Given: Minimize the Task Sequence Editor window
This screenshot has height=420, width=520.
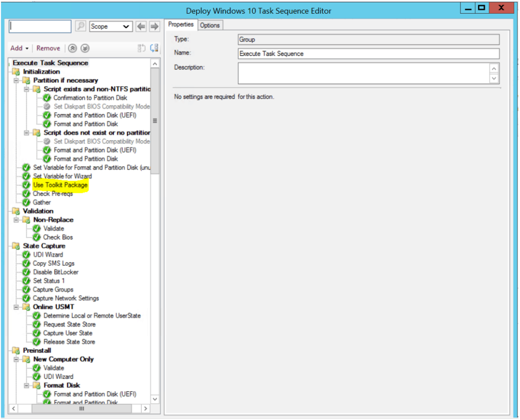Looking at the screenshot, I should pos(468,8).
